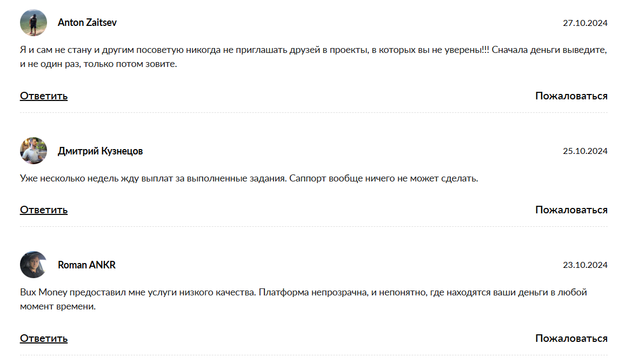Image resolution: width=619 pixels, height=364 pixels.
Task: Click the word "Саппорт" in Дмитрий's comment
Action: (309, 178)
